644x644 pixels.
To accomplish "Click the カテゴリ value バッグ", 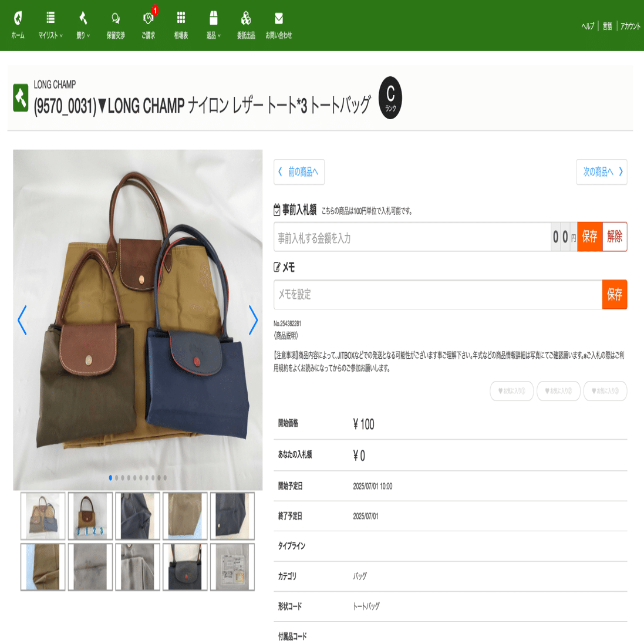I will [360, 576].
